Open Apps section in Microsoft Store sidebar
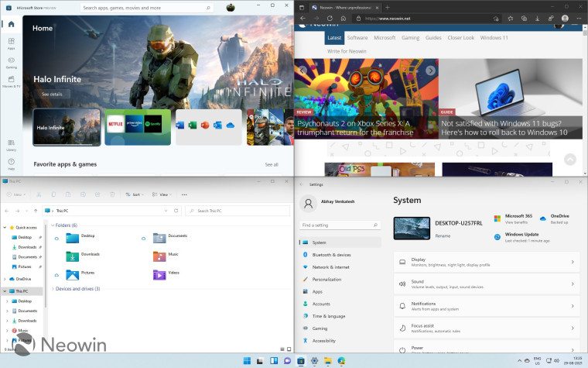Image resolution: width=588 pixels, height=368 pixels. tap(12, 43)
